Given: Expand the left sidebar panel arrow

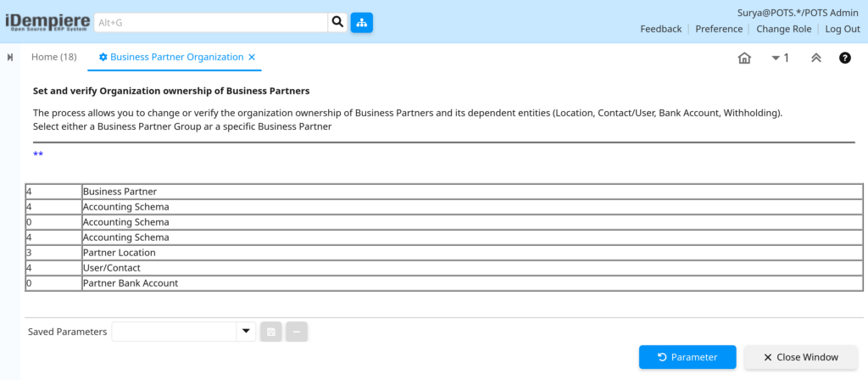Looking at the screenshot, I should pos(10,57).
